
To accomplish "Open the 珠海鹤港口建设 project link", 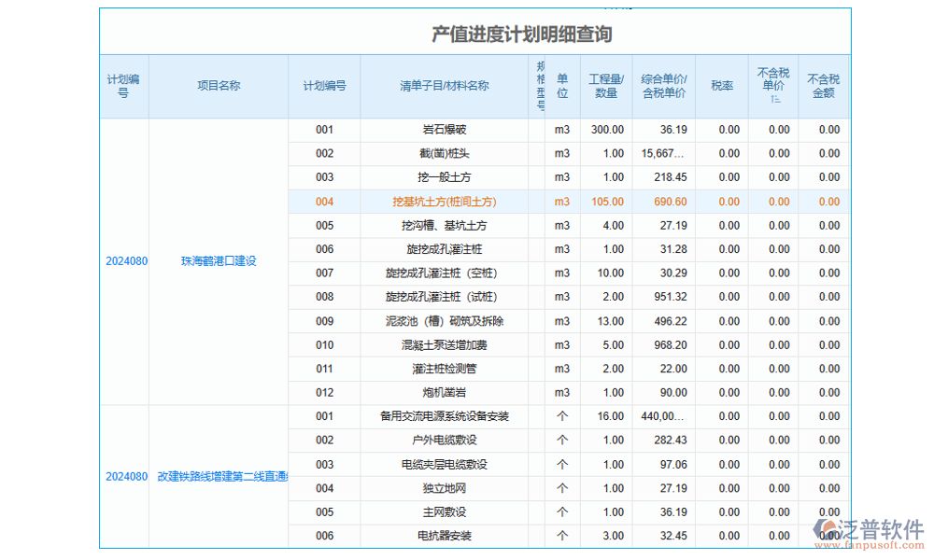I will 219,261.
